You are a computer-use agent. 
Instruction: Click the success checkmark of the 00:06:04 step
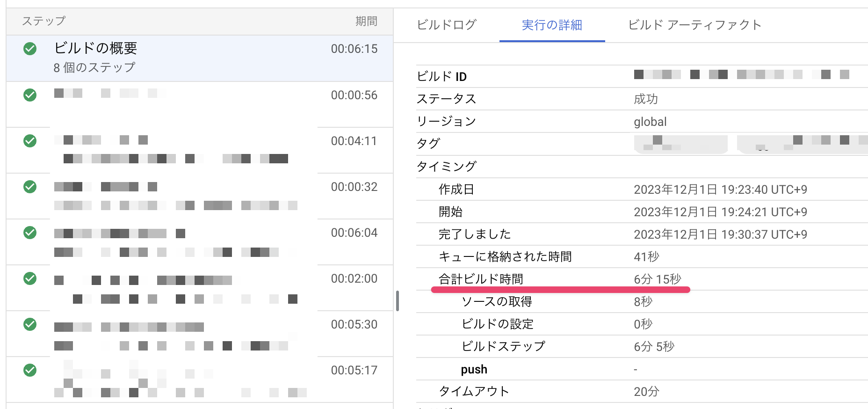point(30,233)
